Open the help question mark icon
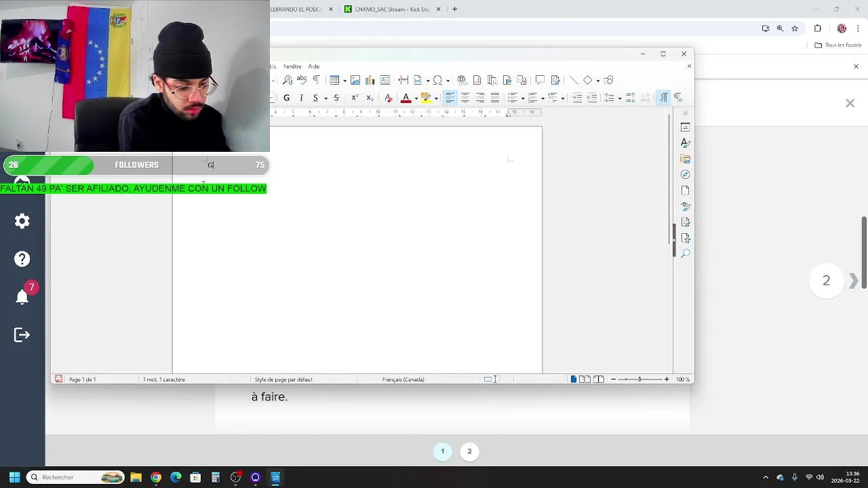This screenshot has height=488, width=868. (x=22, y=259)
